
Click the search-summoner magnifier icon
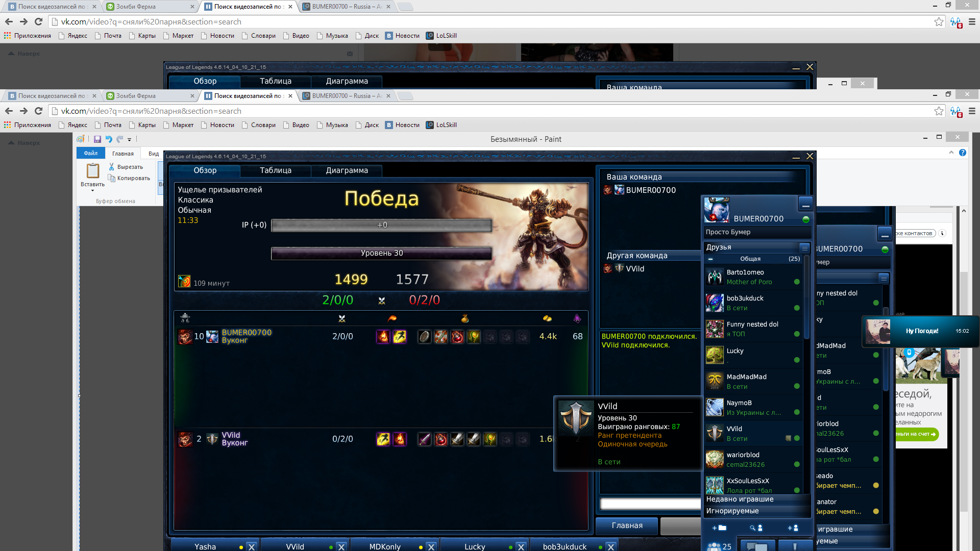point(756,528)
